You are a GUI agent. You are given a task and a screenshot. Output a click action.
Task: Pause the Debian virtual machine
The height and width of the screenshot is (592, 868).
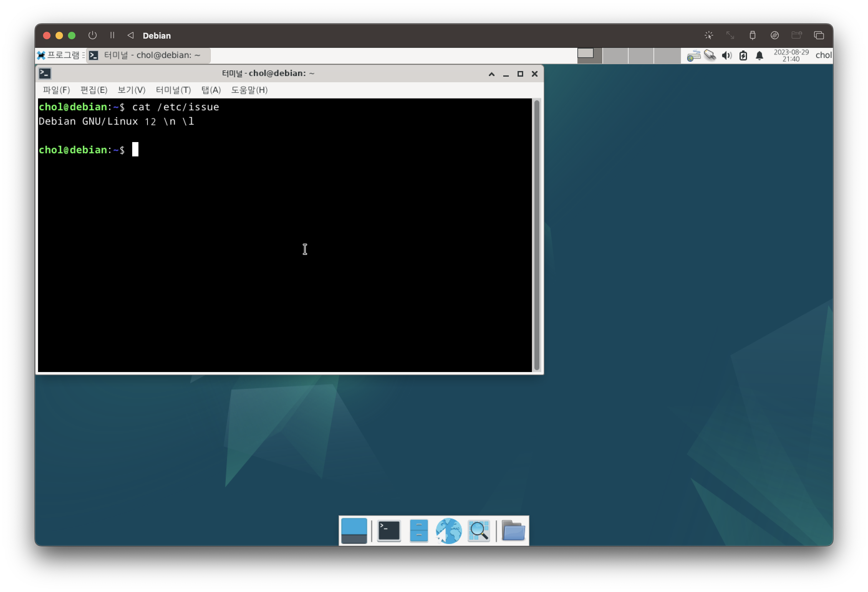pyautogui.click(x=112, y=36)
